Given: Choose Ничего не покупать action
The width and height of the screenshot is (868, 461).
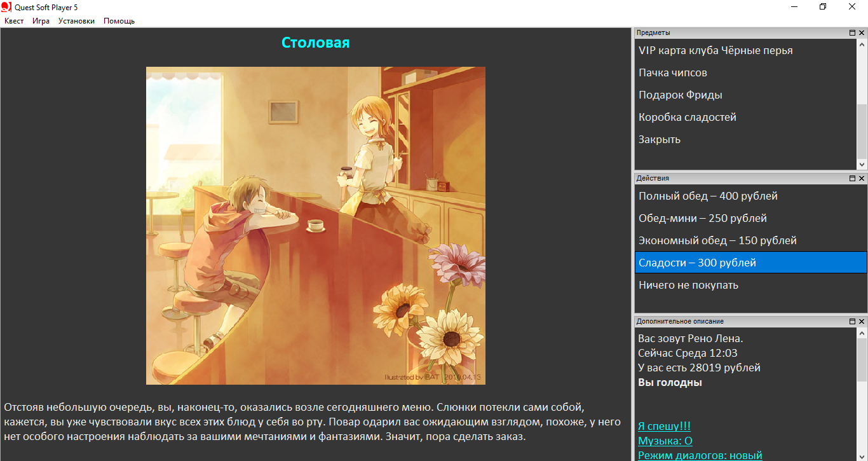Looking at the screenshot, I should point(751,285).
